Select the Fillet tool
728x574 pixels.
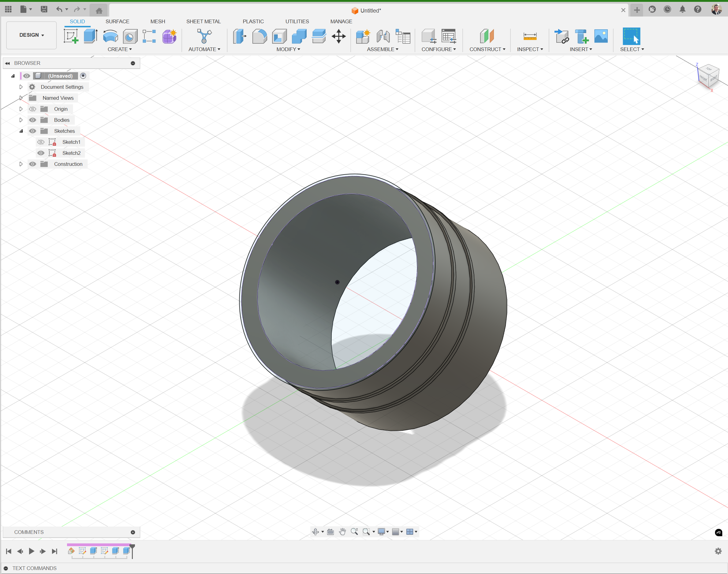pos(259,36)
